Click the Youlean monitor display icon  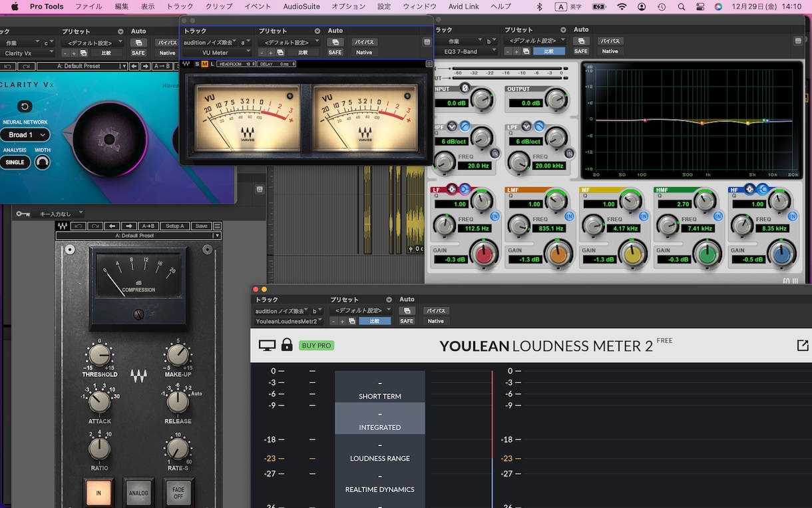tap(267, 345)
